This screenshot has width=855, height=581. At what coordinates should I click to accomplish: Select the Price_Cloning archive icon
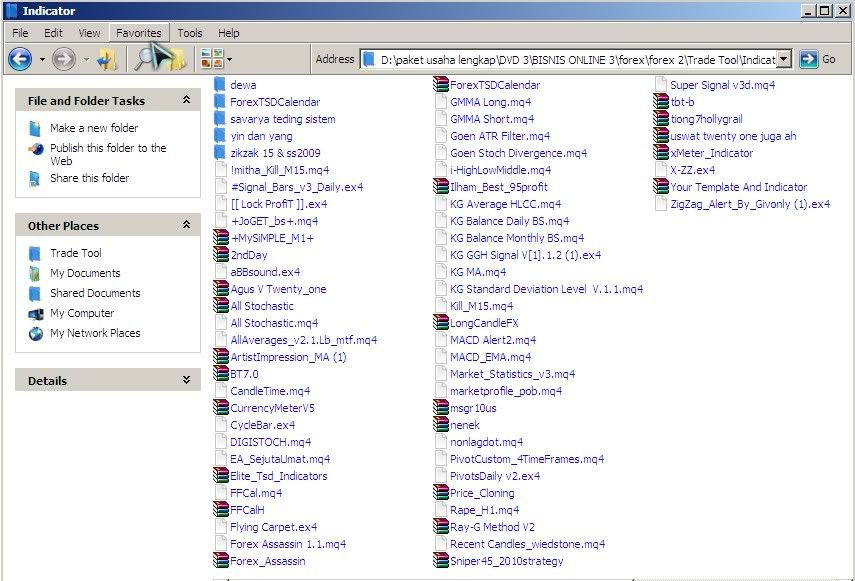(x=441, y=493)
